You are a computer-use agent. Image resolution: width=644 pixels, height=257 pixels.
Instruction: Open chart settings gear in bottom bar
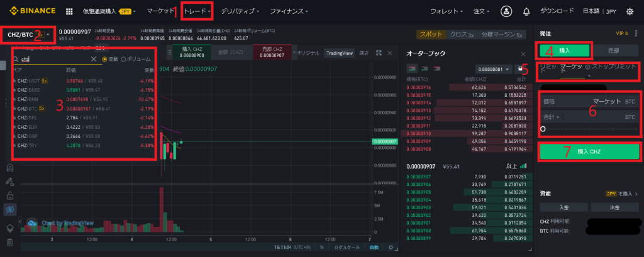click(x=391, y=248)
